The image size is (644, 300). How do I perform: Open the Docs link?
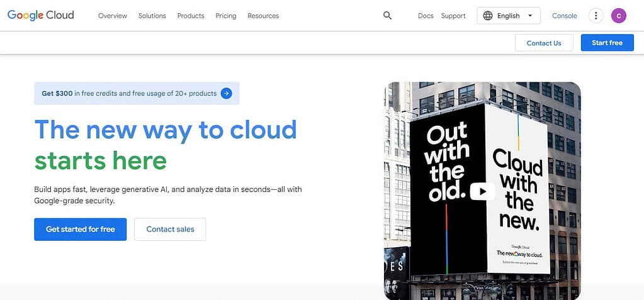click(x=426, y=16)
